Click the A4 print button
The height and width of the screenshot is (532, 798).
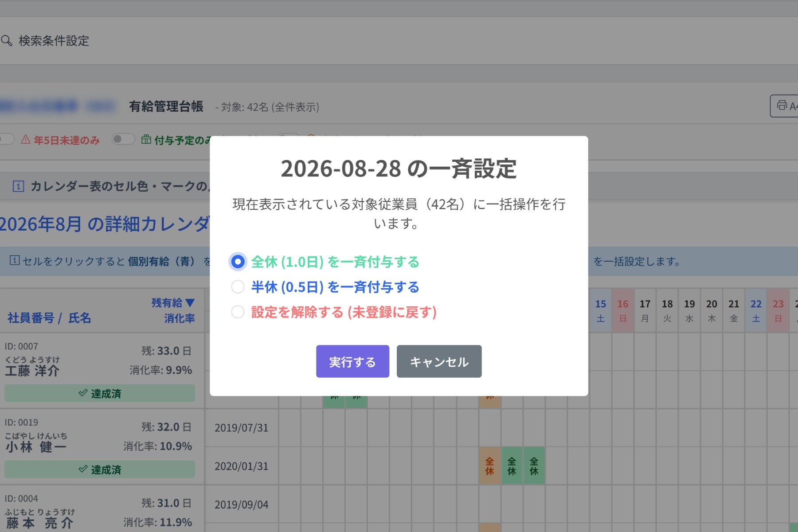pyautogui.click(x=785, y=106)
